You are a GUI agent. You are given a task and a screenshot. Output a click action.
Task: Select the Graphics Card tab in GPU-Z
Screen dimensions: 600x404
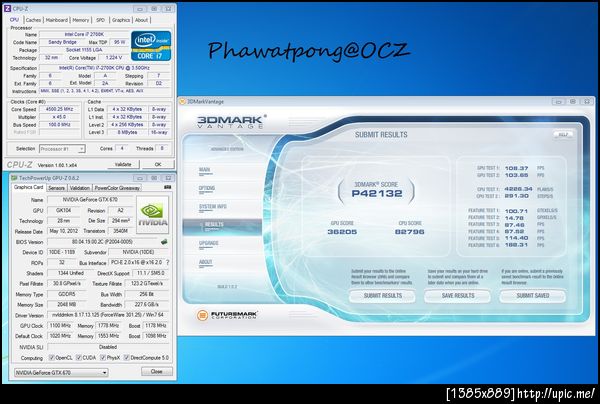pos(29,187)
